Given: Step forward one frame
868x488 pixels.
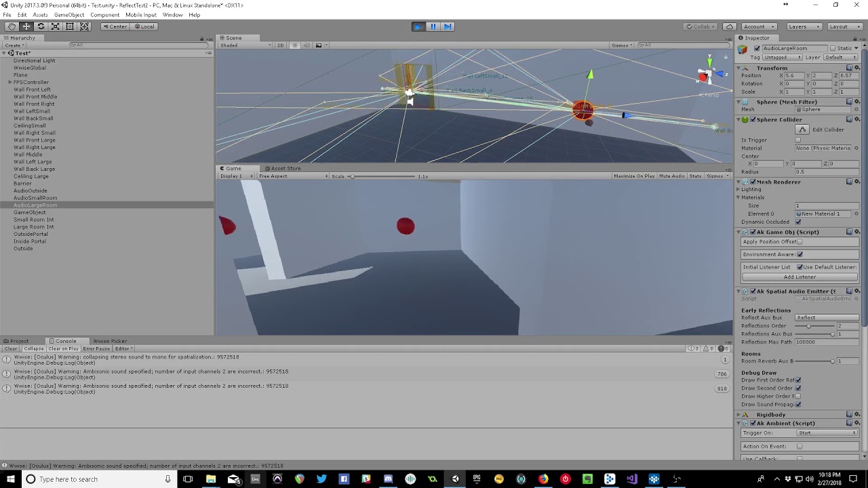Looking at the screenshot, I should point(448,26).
